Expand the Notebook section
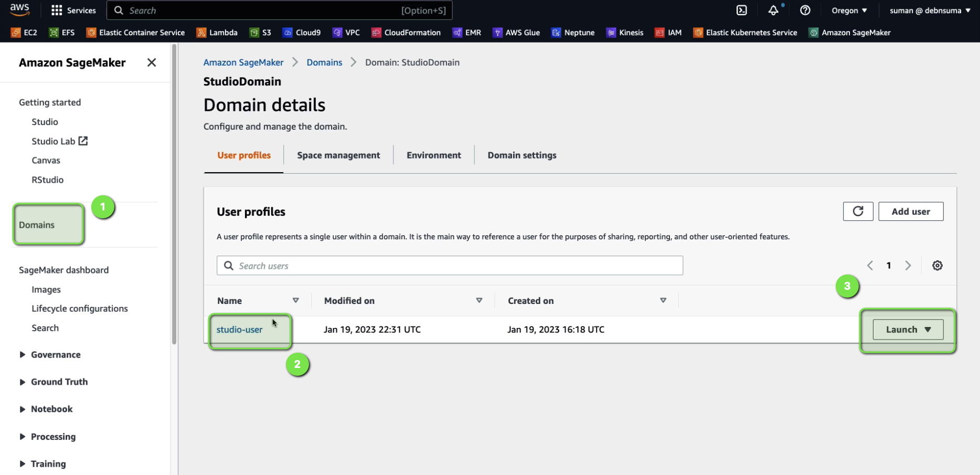This screenshot has width=980, height=475. pos(46,409)
